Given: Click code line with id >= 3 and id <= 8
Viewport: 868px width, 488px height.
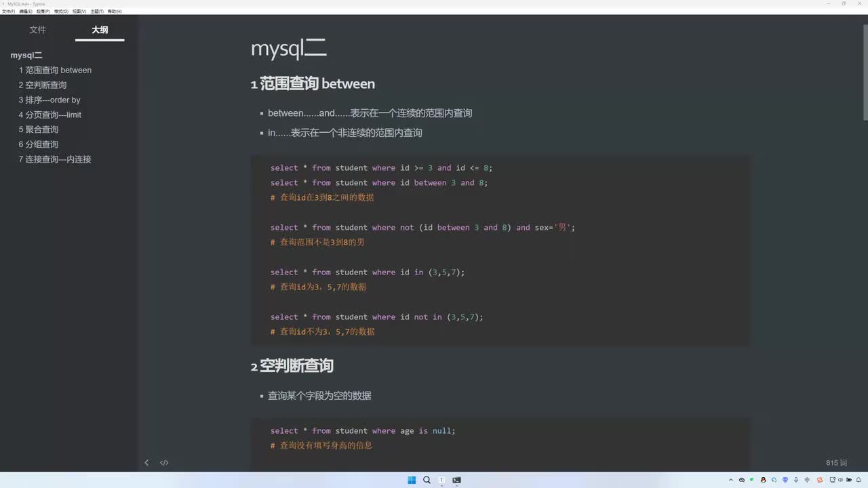Looking at the screenshot, I should (x=382, y=168).
